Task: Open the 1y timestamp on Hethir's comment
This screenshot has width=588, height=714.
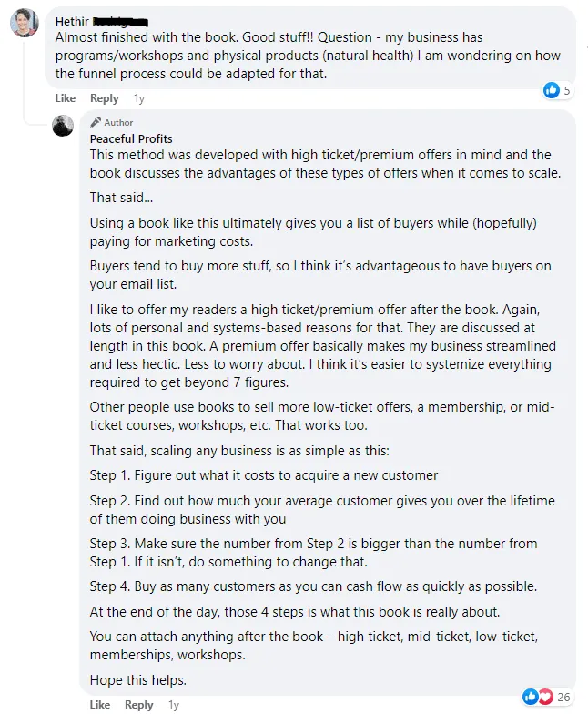Action: [139, 98]
